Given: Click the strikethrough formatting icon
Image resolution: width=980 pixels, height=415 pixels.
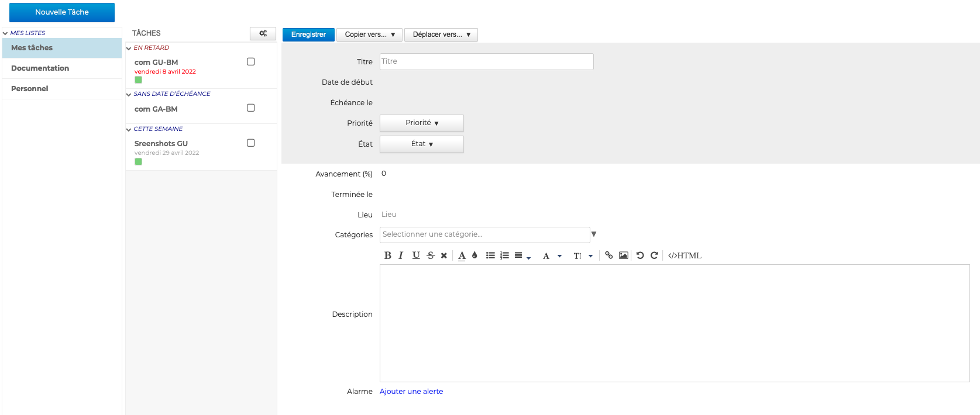Looking at the screenshot, I should pos(431,255).
